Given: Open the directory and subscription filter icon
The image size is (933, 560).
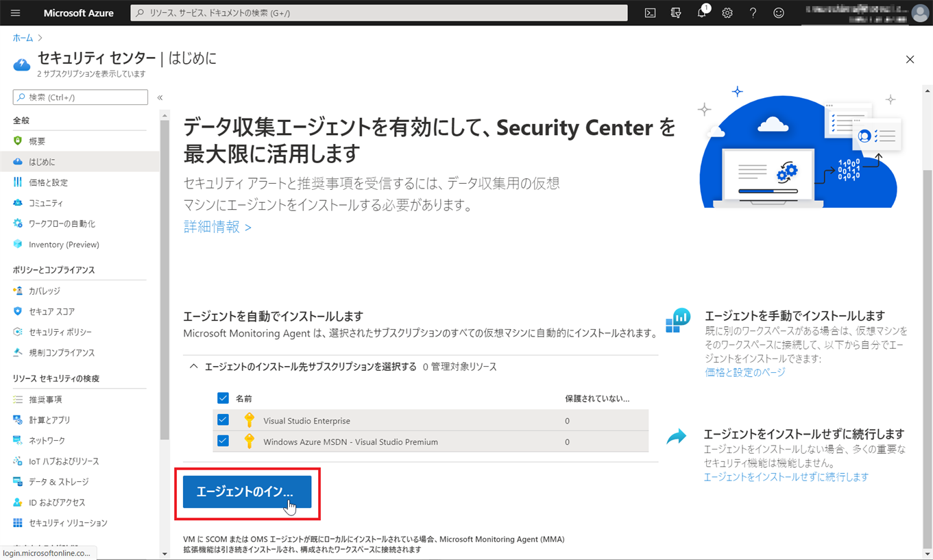Looking at the screenshot, I should (676, 13).
